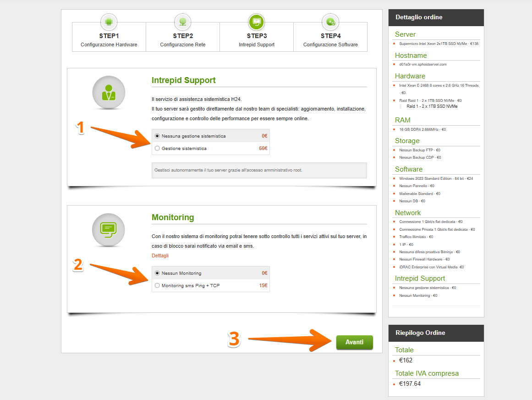Select Nessun Monitoring radio button
This screenshot has height=400, width=532.
coord(158,273)
